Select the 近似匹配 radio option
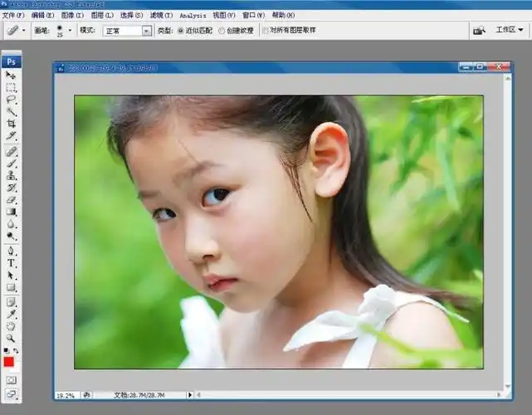This screenshot has height=415, width=532. 182,30
